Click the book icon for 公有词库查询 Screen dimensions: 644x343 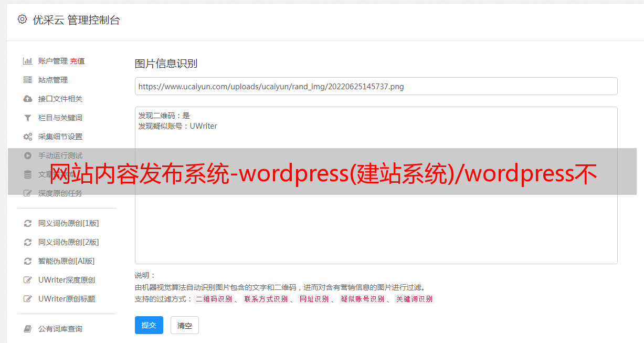pyautogui.click(x=28, y=329)
